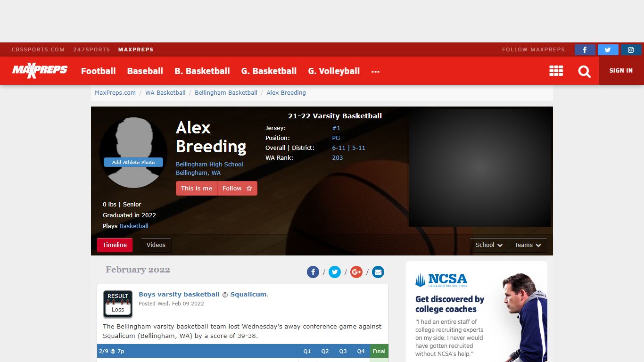Viewport: 644px width, 362px height.
Task: Open the MaxPreps Twitter page icon
Action: [608, 49]
